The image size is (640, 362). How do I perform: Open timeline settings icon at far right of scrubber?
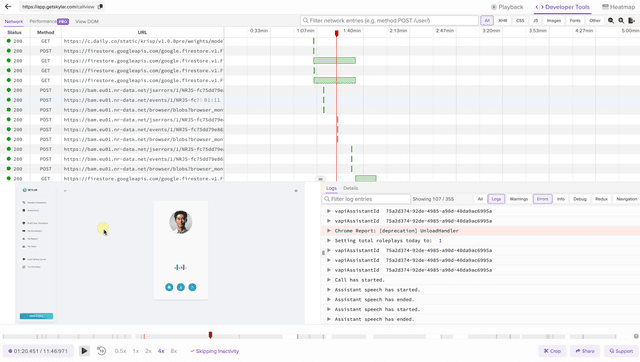tap(636, 336)
